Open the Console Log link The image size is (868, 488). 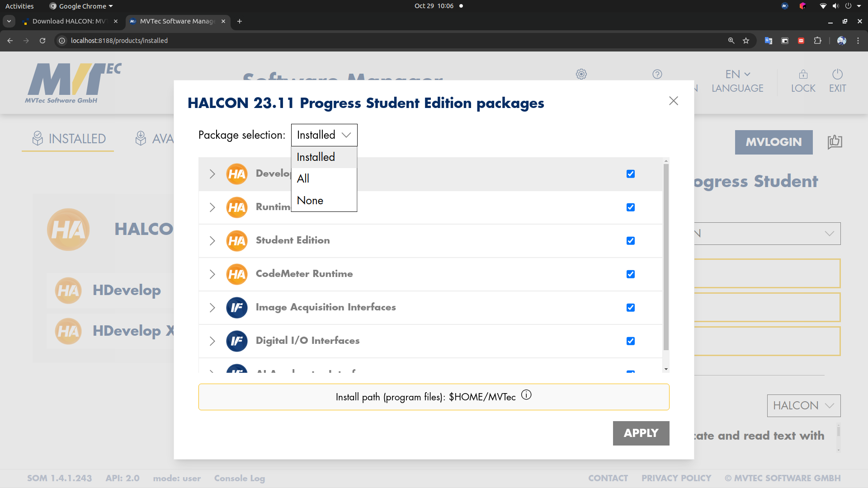coord(240,478)
